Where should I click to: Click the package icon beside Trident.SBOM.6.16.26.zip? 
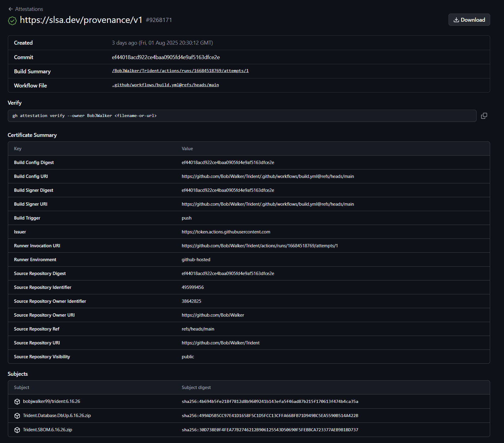17,429
